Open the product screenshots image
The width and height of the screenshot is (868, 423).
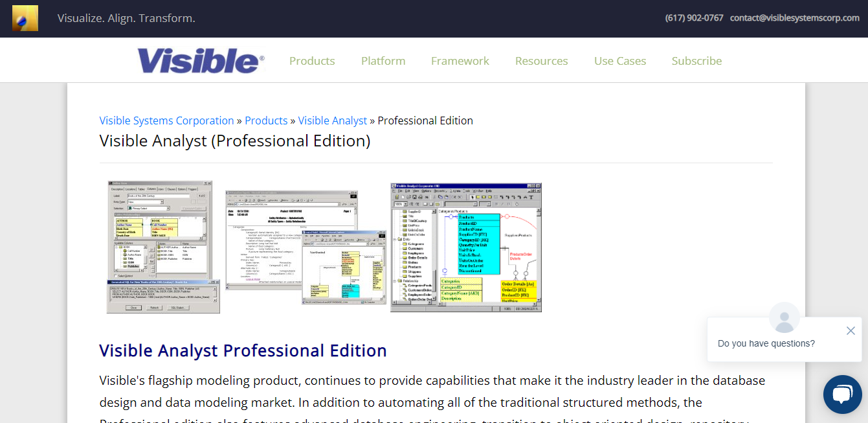point(324,247)
